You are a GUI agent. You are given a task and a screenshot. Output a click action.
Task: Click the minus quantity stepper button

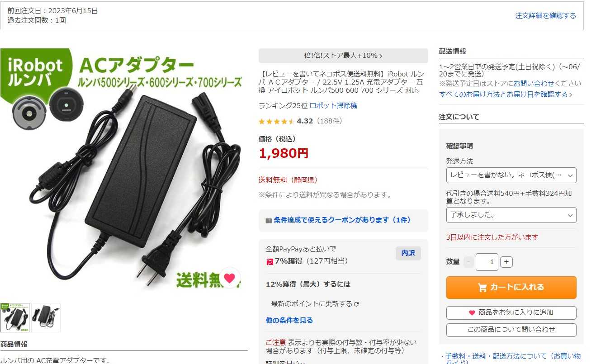(468, 262)
